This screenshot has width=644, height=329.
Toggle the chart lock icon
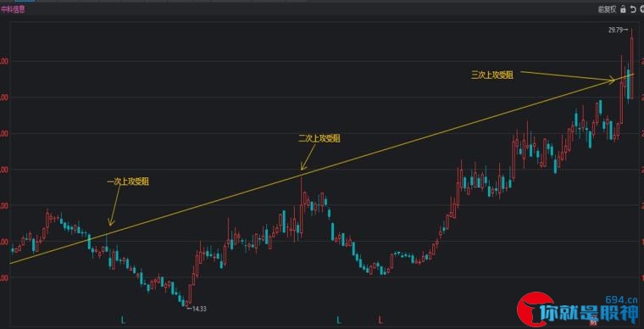coord(623,9)
